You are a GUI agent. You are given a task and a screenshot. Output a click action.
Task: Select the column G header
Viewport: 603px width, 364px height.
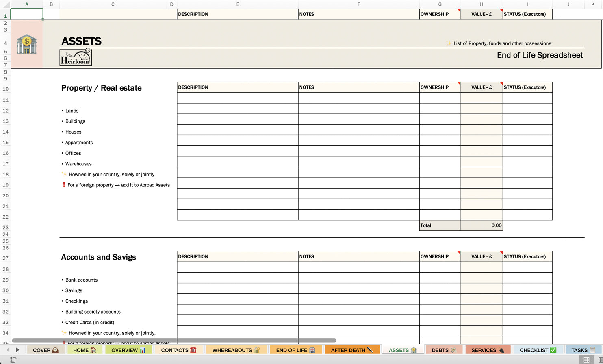tap(440, 4)
